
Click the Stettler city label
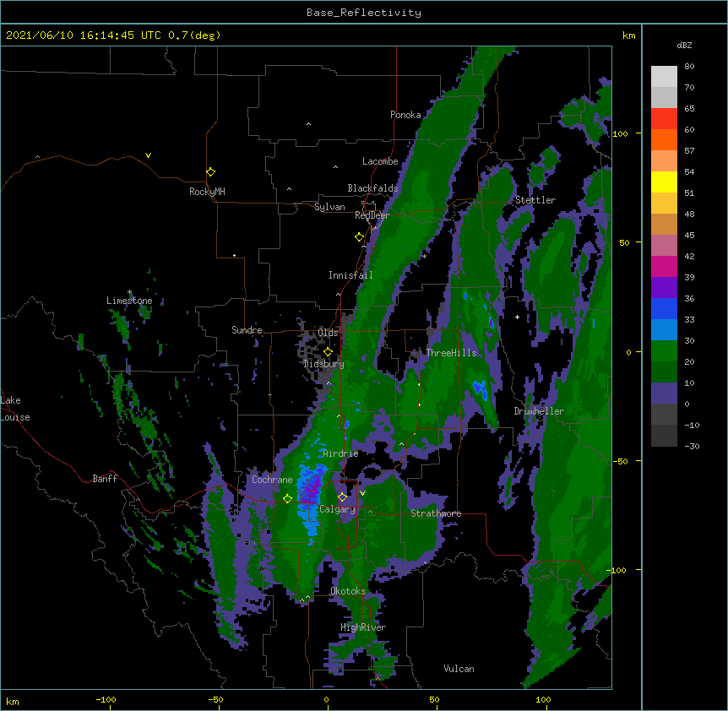pyautogui.click(x=535, y=200)
